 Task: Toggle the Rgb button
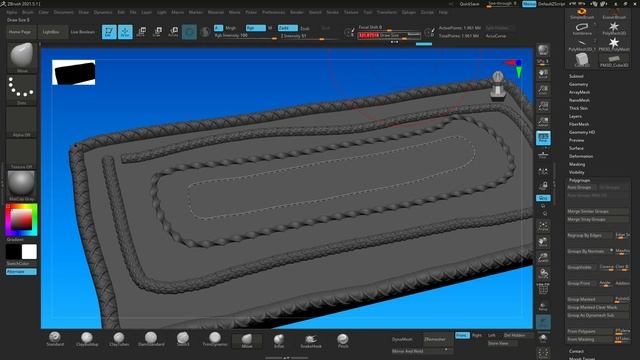pyautogui.click(x=256, y=28)
